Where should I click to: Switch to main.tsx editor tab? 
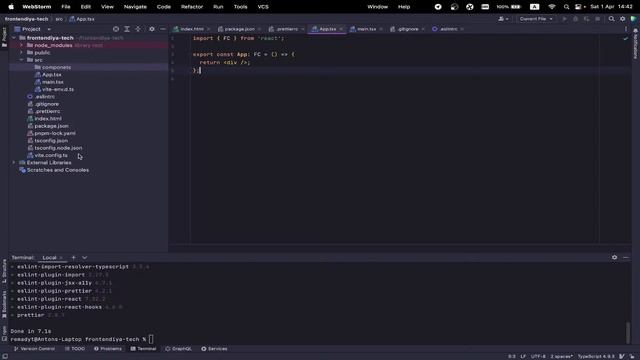point(366,29)
